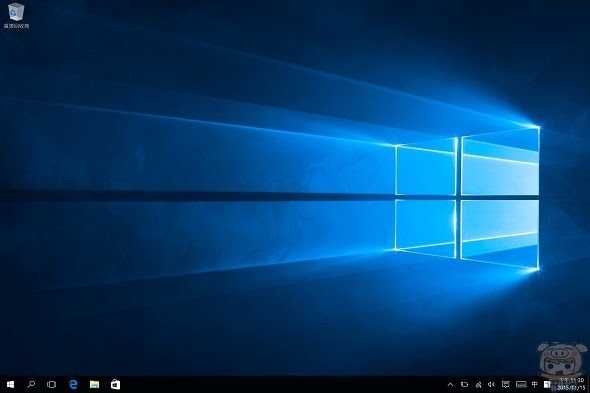Click the show desktop strip at taskbar end
The width and height of the screenshot is (590, 393).
588,384
